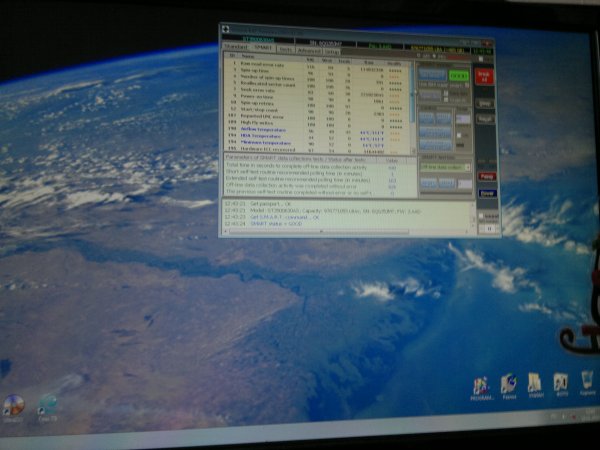Click the red Break All button

[x=485, y=75]
